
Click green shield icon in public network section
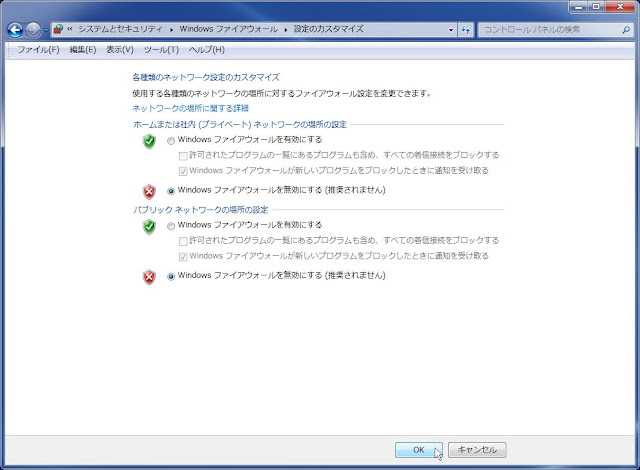pos(149,227)
